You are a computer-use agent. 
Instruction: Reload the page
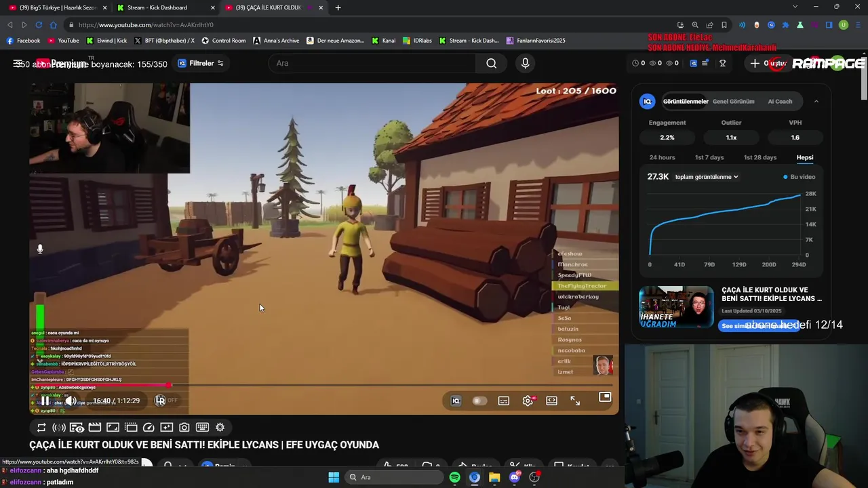click(x=39, y=25)
